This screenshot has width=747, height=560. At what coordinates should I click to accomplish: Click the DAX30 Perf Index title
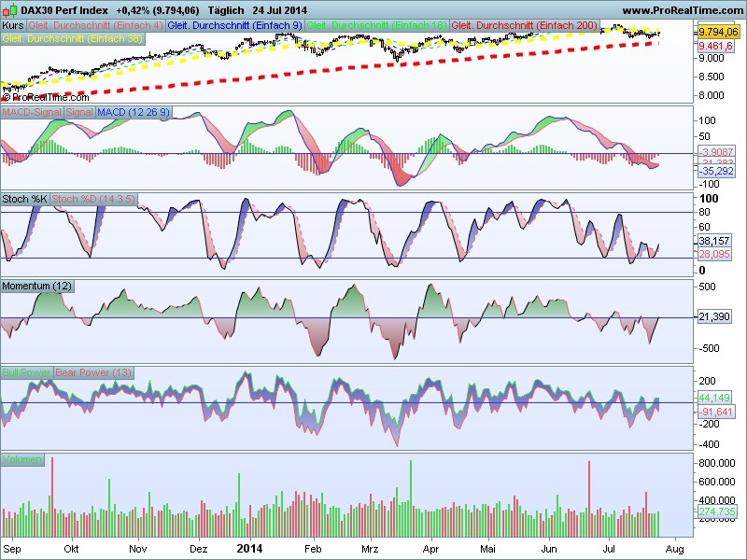pos(64,10)
